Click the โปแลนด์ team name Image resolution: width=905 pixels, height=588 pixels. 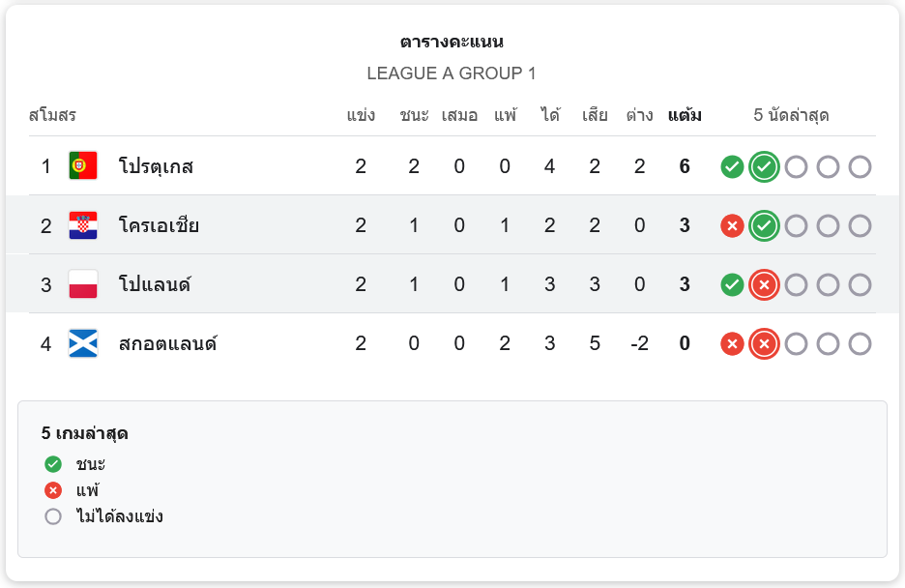pos(155,284)
